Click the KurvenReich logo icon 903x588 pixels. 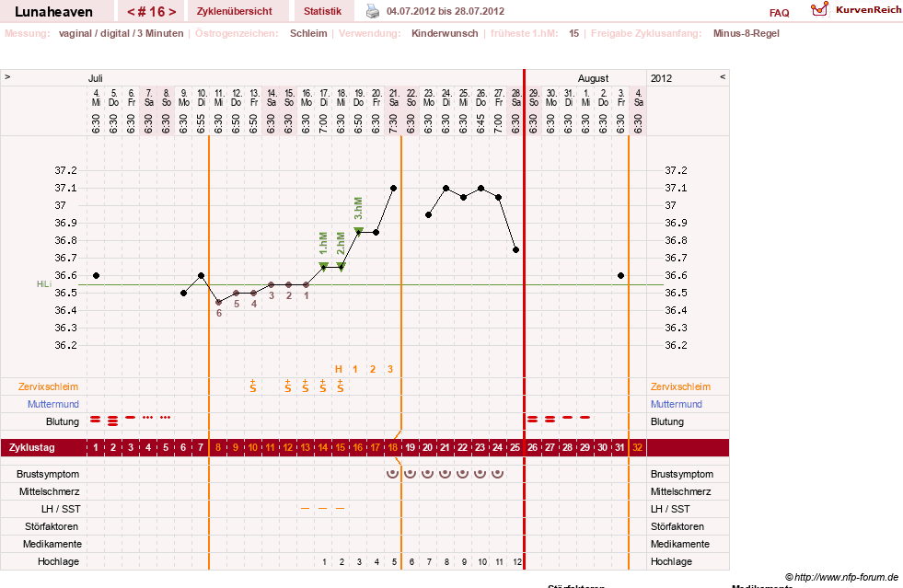[x=819, y=9]
